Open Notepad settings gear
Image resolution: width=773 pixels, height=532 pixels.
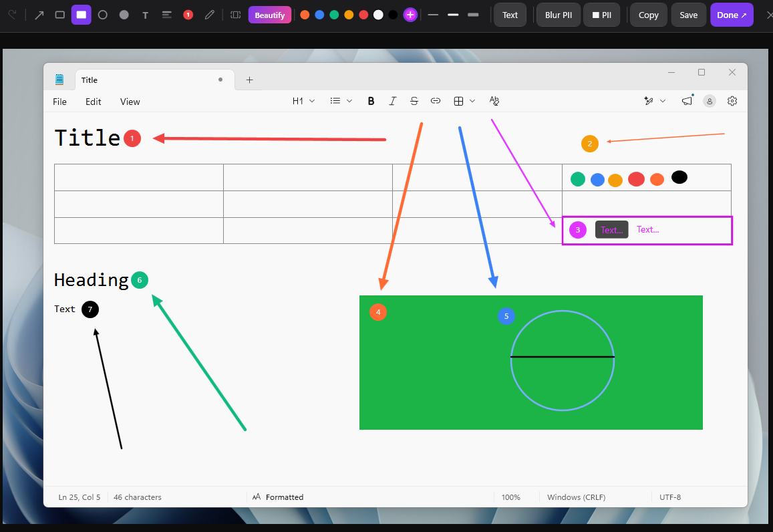[732, 101]
